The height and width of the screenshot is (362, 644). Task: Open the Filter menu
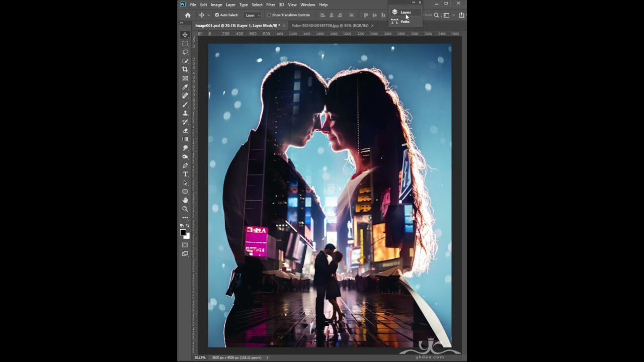pyautogui.click(x=271, y=5)
